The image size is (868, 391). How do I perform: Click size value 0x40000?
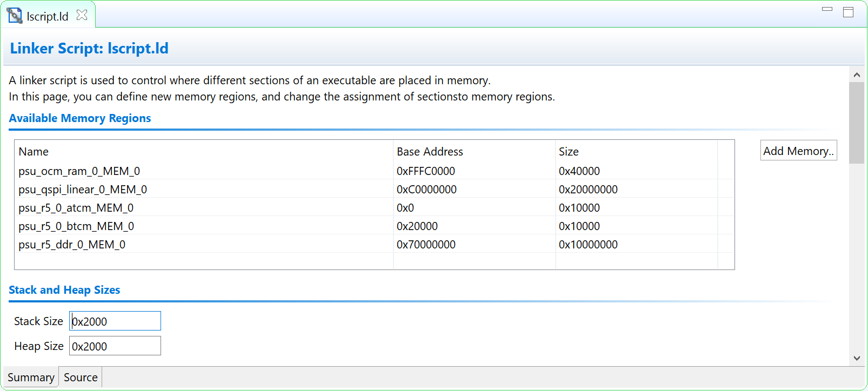[579, 171]
